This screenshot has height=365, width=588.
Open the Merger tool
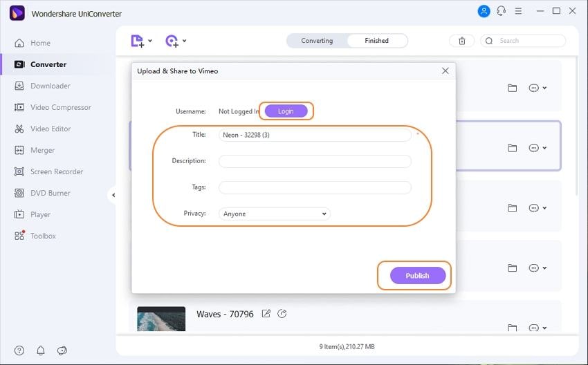click(x=42, y=150)
